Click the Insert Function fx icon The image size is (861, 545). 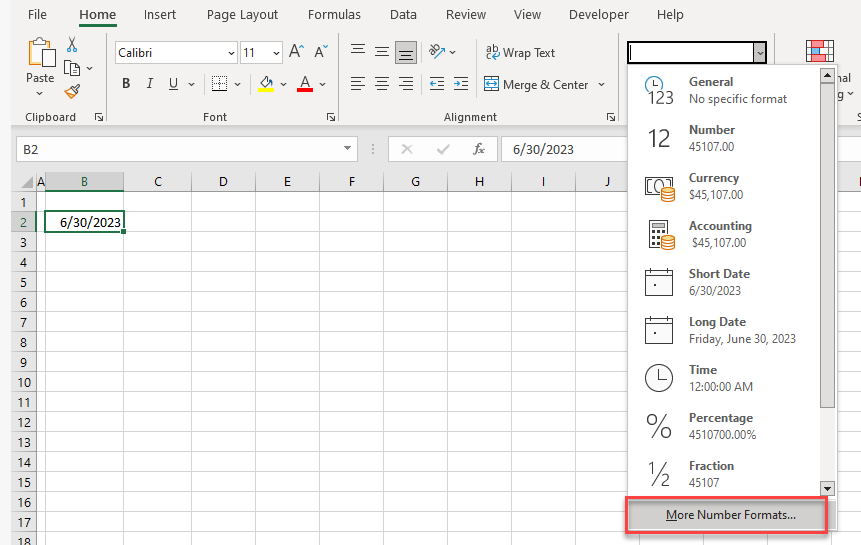pos(479,149)
